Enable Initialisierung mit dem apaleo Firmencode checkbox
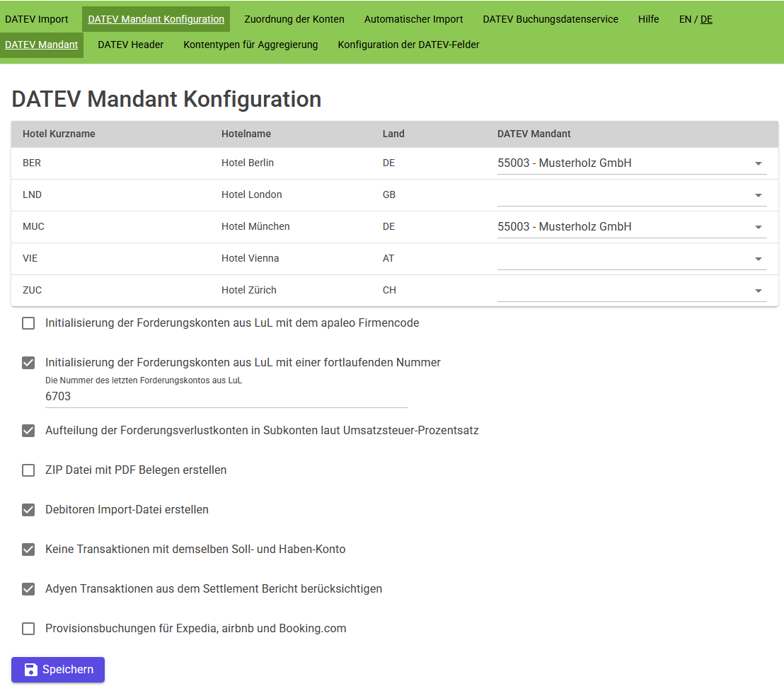The image size is (784, 686). pyautogui.click(x=28, y=323)
